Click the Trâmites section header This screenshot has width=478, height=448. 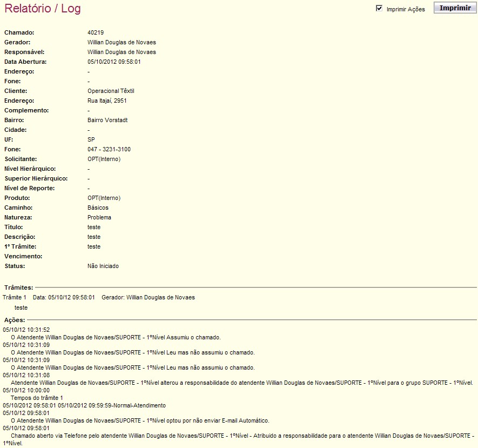(18, 287)
